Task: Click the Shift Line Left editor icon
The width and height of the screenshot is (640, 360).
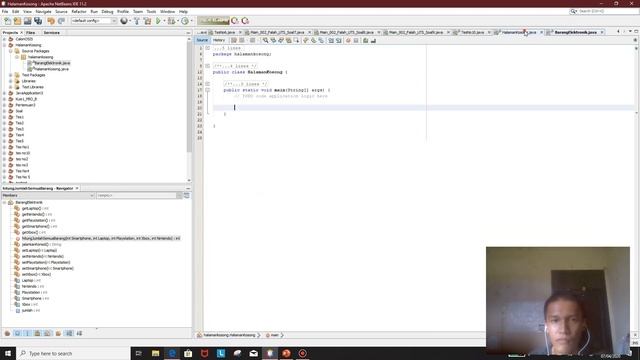Action: click(331, 40)
